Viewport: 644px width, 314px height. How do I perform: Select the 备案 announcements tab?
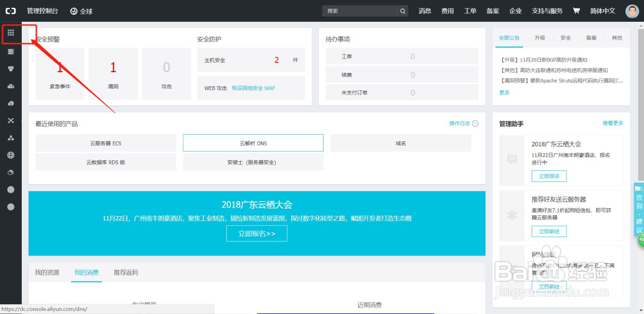(591, 38)
